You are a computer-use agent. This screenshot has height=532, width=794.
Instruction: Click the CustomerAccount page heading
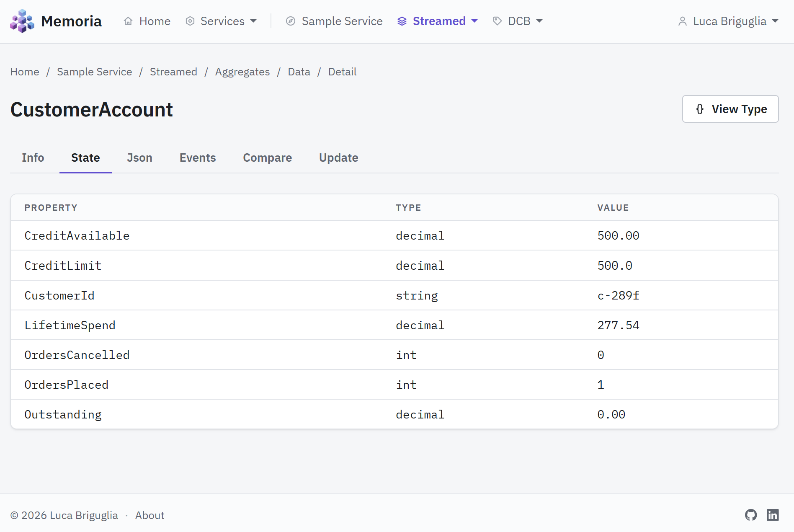pos(91,110)
